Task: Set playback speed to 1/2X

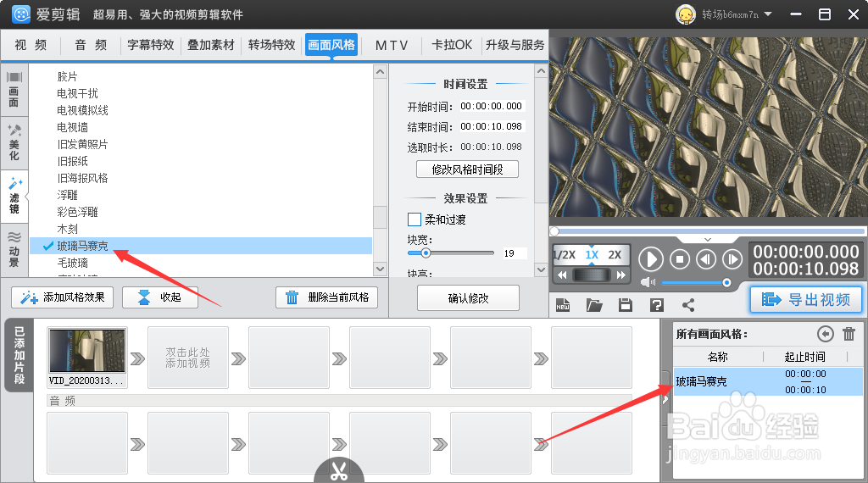Action: 565,254
